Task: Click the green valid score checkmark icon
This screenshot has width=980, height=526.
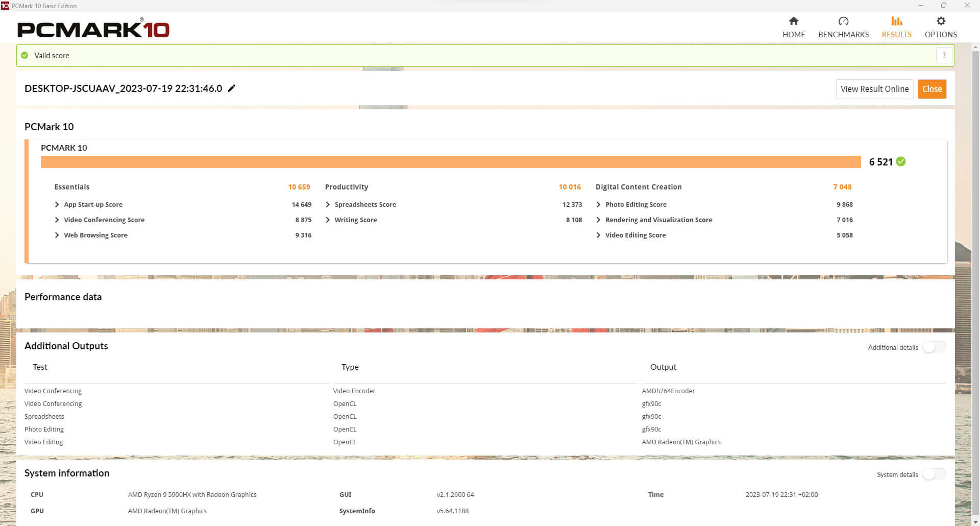Action: (24, 55)
